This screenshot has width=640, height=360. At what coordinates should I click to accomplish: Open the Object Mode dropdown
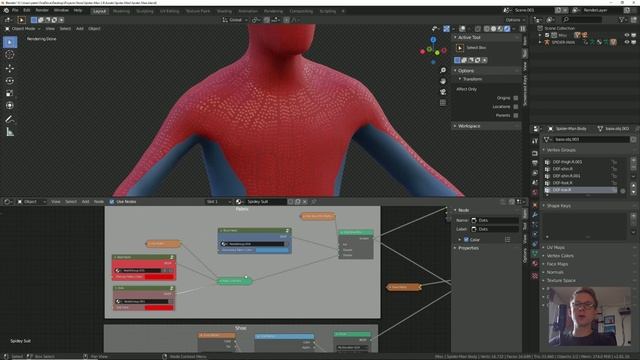23,29
